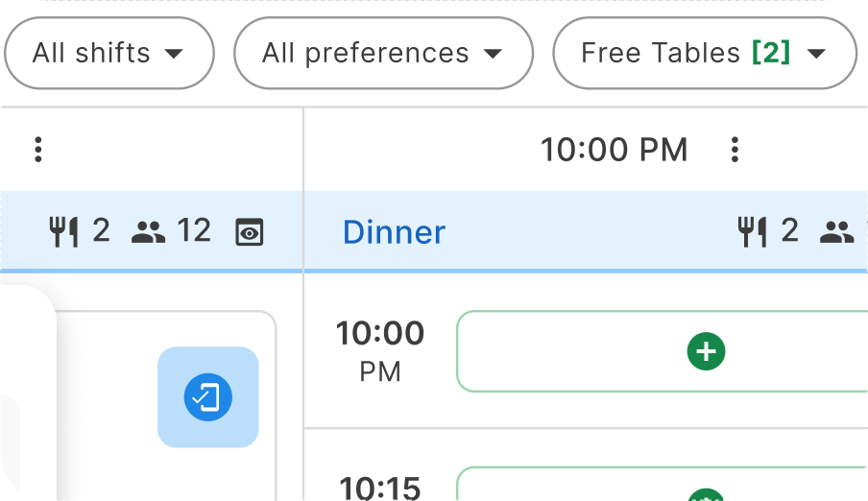
Task: Click the 10:00 PM column header text
Action: pyautogui.click(x=614, y=150)
